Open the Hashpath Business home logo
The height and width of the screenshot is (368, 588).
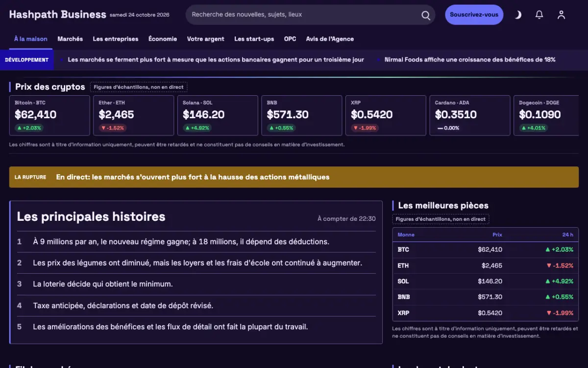(57, 15)
